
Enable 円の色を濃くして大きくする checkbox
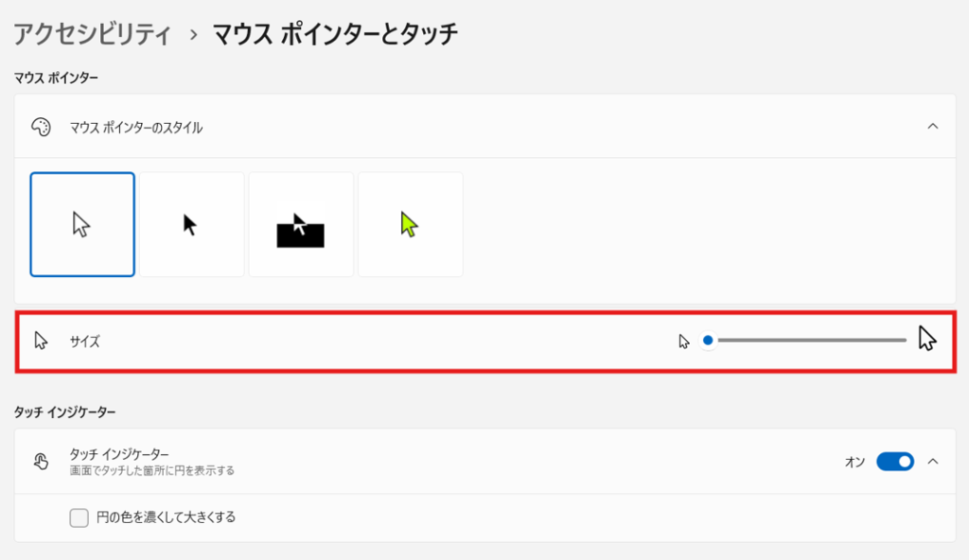pyautogui.click(x=79, y=517)
